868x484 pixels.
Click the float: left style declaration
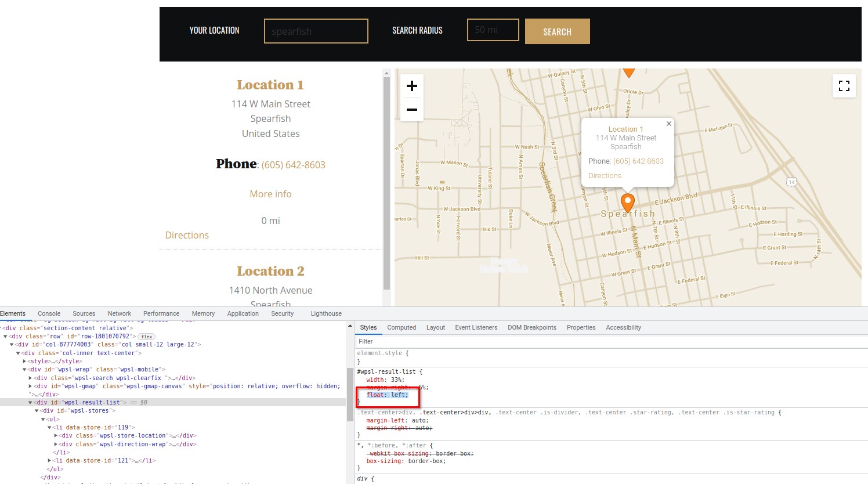[x=387, y=395]
